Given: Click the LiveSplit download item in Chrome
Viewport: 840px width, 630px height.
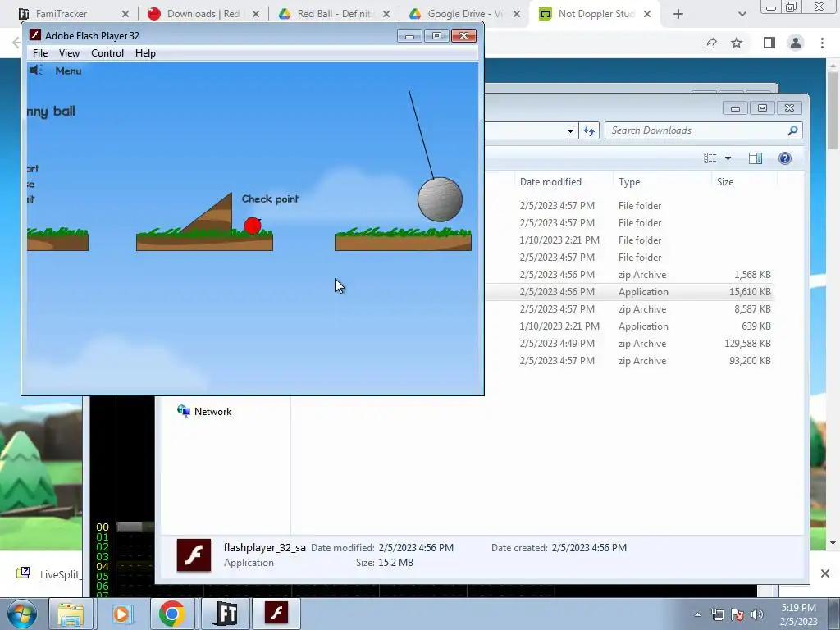Looking at the screenshot, I should click(48, 574).
